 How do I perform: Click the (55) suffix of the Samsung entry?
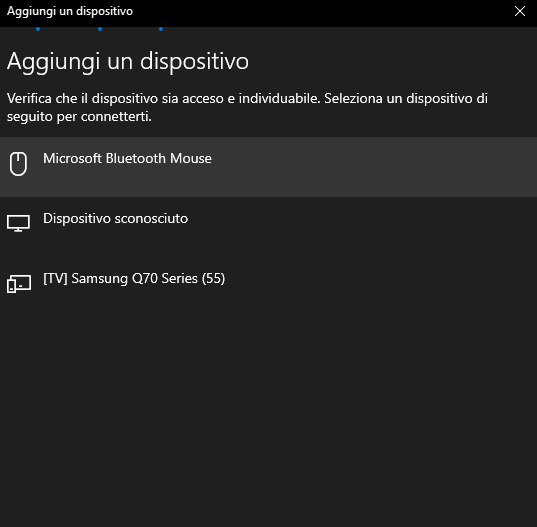tap(213, 278)
